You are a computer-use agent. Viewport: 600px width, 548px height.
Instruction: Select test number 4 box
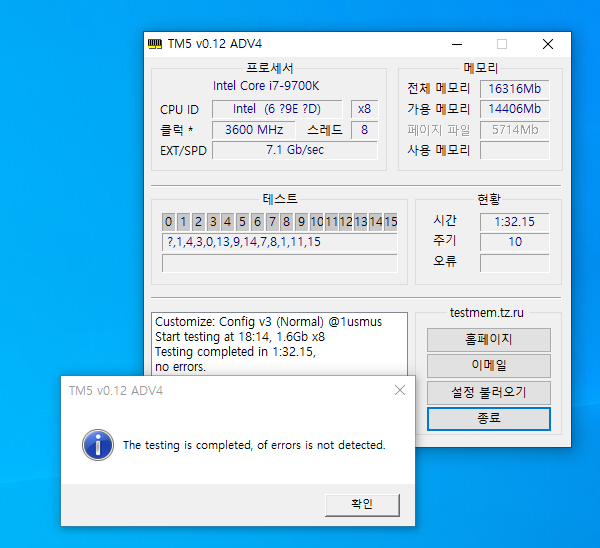[x=228, y=222]
